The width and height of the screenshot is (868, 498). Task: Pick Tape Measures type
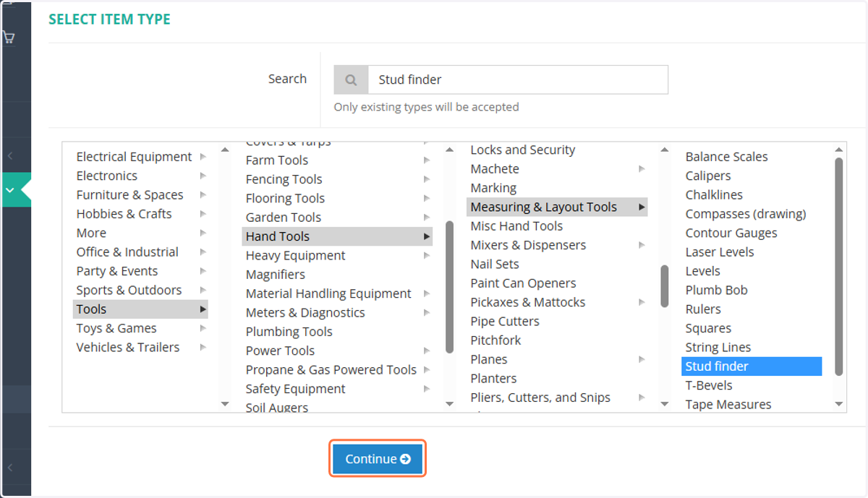(x=728, y=405)
